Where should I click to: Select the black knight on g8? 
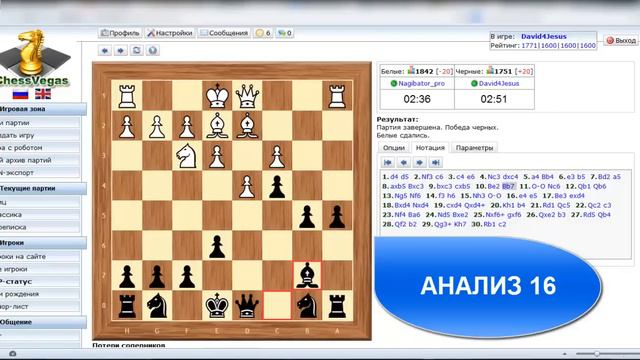(157, 305)
